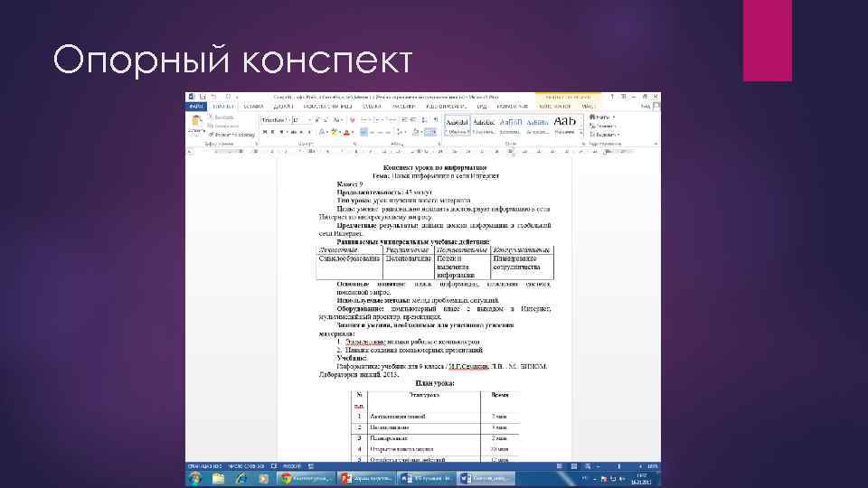The image size is (868, 488).
Task: Apply italic formatting
Action: coord(273,132)
